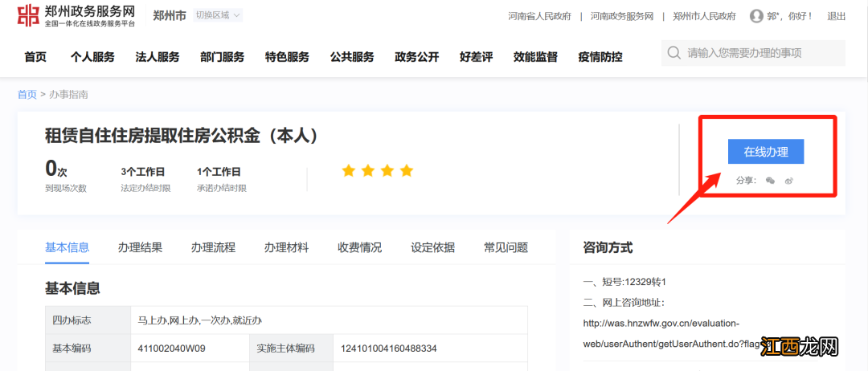Open the 郑州市人民政府 link
868x371 pixels.
click(705, 16)
